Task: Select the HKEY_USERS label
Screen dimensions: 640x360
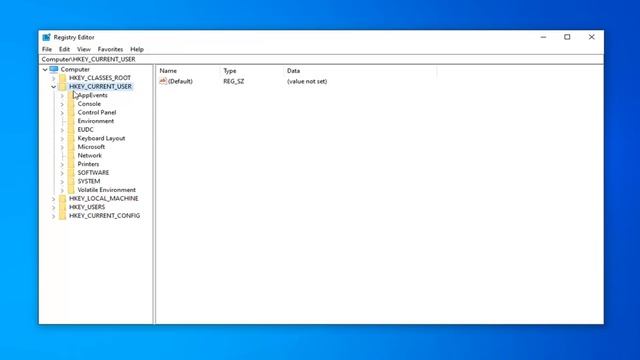Action: tap(87, 207)
